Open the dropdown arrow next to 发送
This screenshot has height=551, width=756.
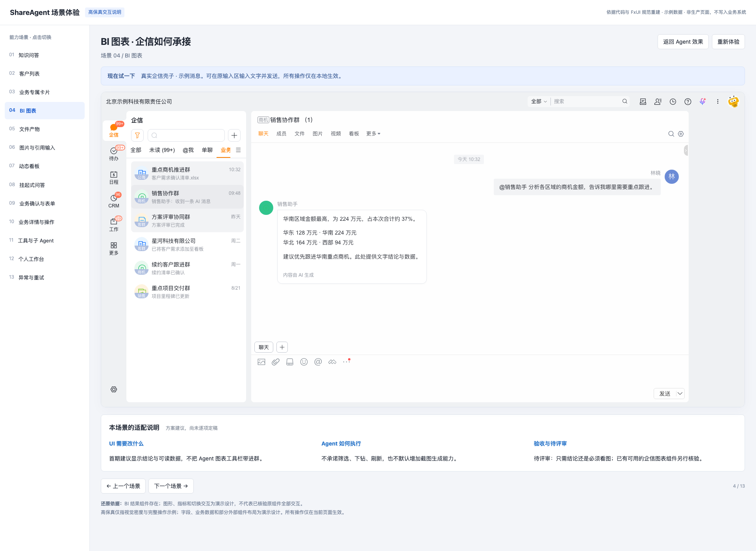click(x=680, y=394)
